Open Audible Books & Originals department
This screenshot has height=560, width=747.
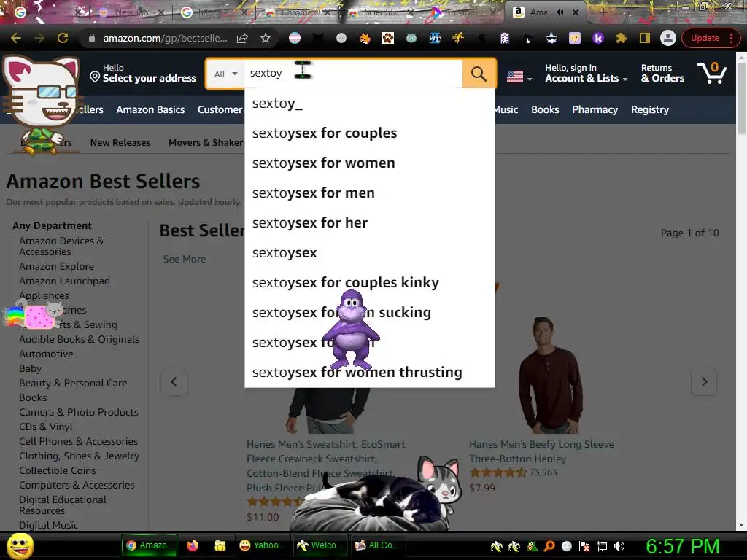79,339
